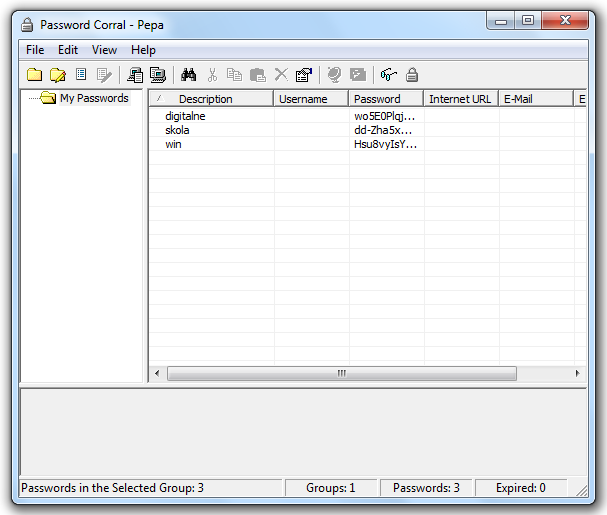The width and height of the screenshot is (607, 515).
Task: Click the dd-Zha5x... password cell
Action: point(383,130)
